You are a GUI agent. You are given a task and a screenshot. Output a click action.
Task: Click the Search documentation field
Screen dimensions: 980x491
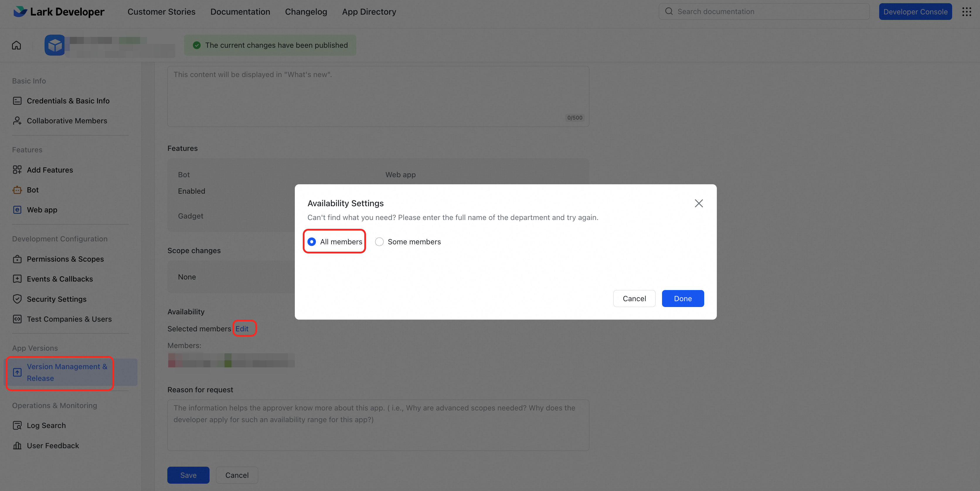click(x=768, y=12)
